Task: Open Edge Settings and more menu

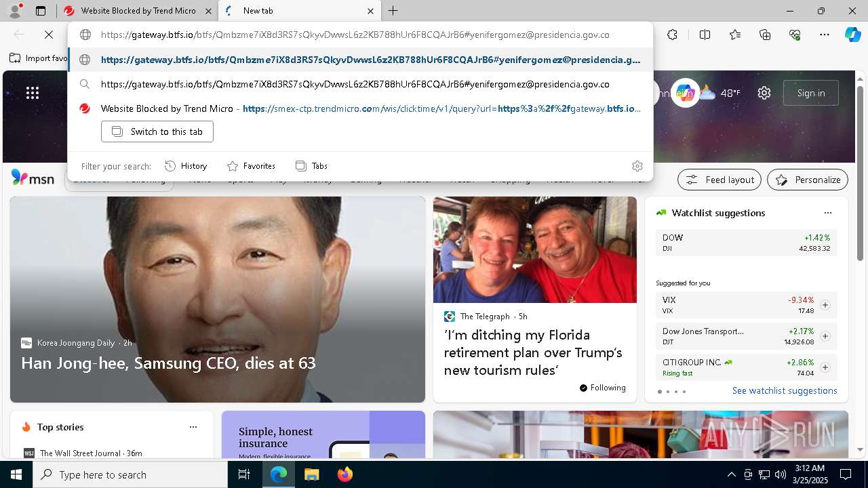Action: [825, 35]
